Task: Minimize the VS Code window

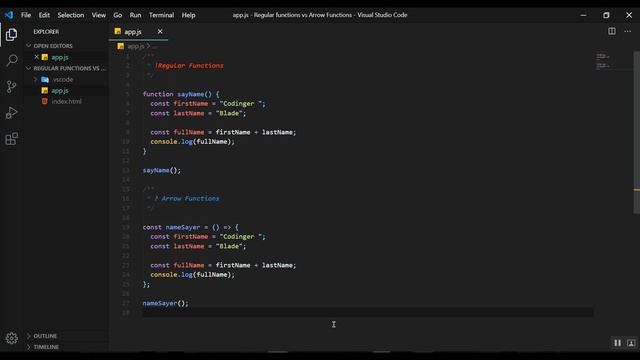Action: (583, 15)
